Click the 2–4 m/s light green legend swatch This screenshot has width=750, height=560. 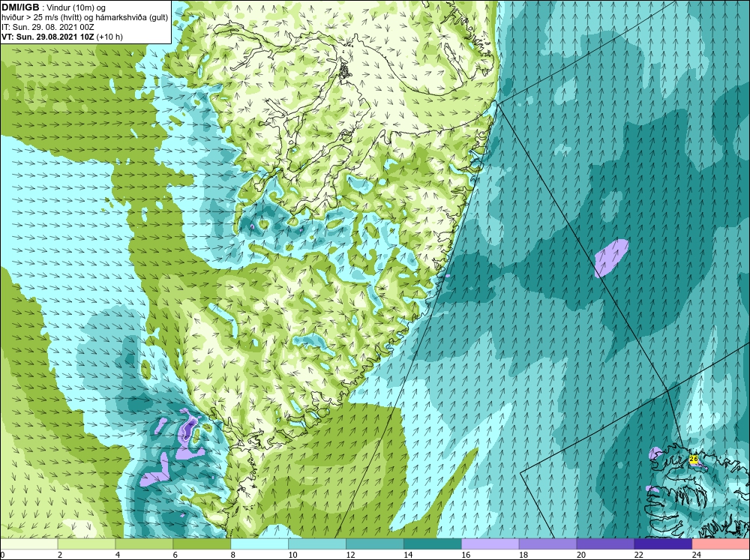86,544
